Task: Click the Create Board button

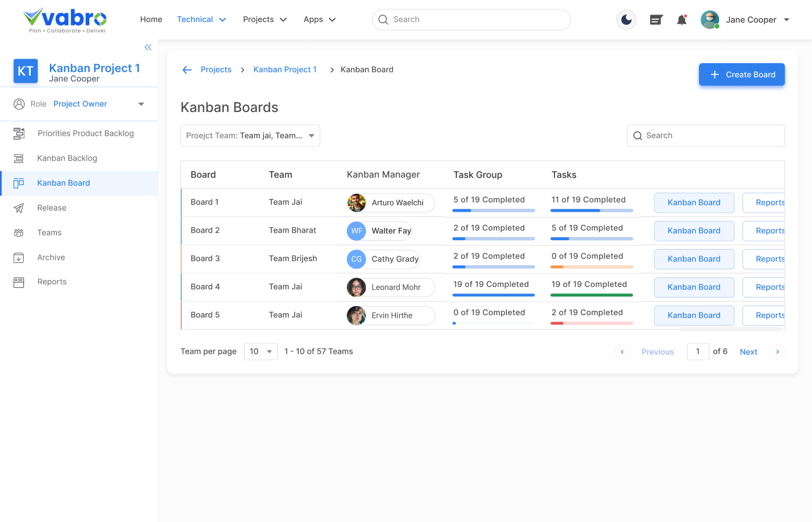Action: click(x=741, y=74)
